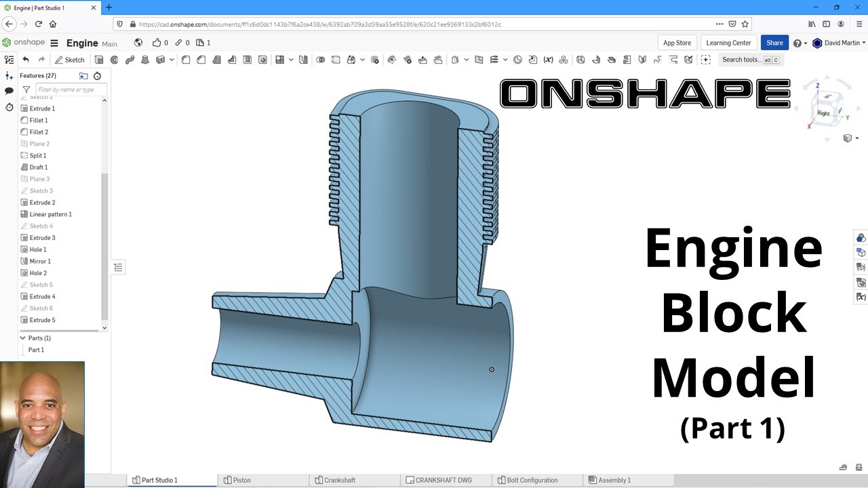Select the Mirror tool in the toolbar
The width and height of the screenshot is (868, 488).
click(303, 60)
